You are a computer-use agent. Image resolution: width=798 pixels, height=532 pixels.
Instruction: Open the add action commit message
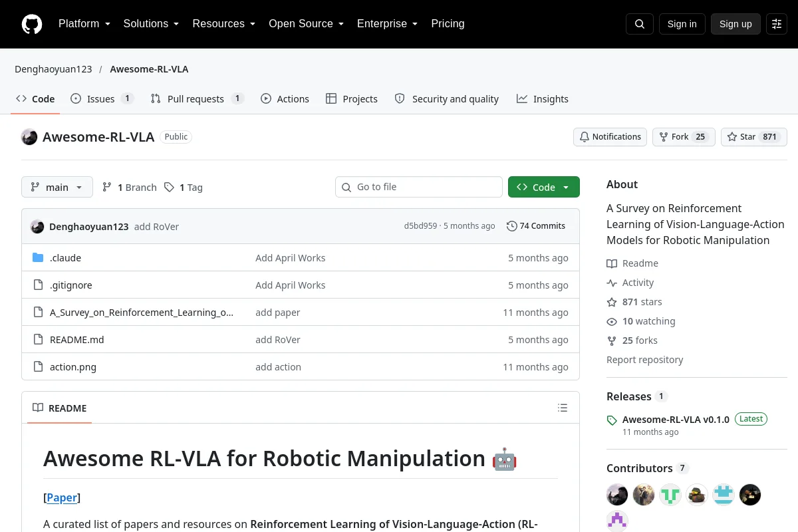point(278,367)
